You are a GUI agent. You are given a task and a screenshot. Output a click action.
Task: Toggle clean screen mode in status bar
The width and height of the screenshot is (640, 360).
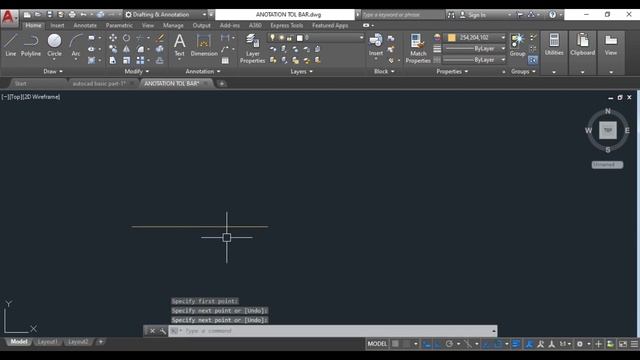[x=623, y=344]
